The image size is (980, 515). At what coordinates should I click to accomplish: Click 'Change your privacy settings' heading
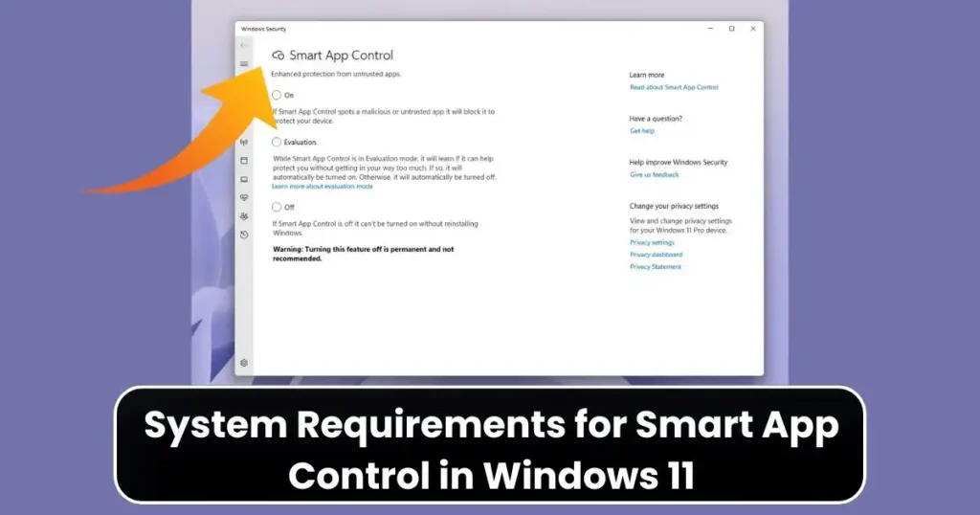point(674,206)
